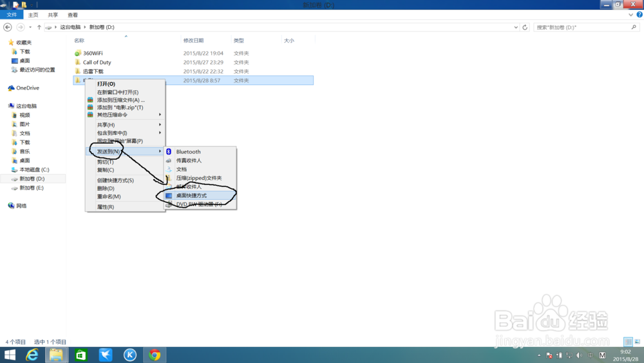
Task: Choose 复制(C) in context menu
Action: pyautogui.click(x=126, y=170)
